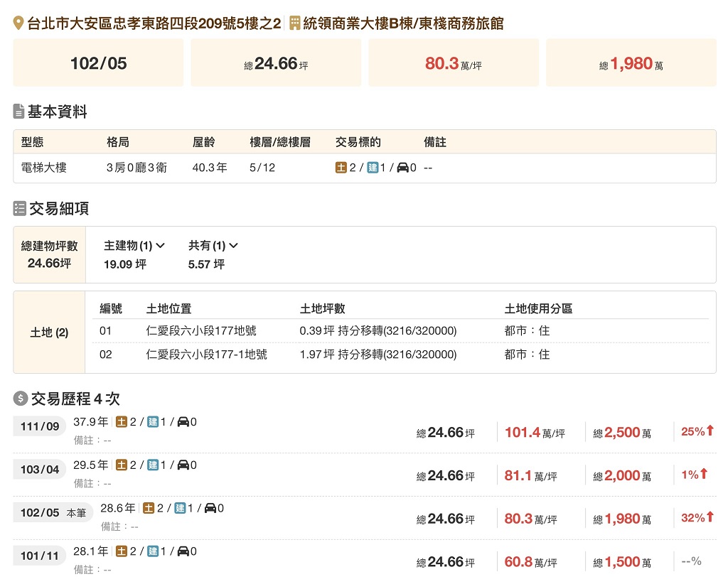Click the dollar coin icon beside 交易歷程
Screen dimensions: 728x584
tap(20, 399)
